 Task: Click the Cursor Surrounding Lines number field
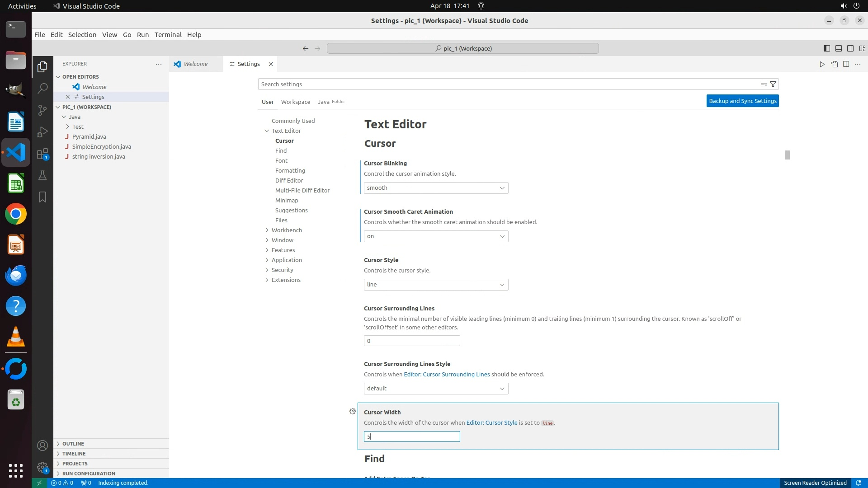click(411, 341)
